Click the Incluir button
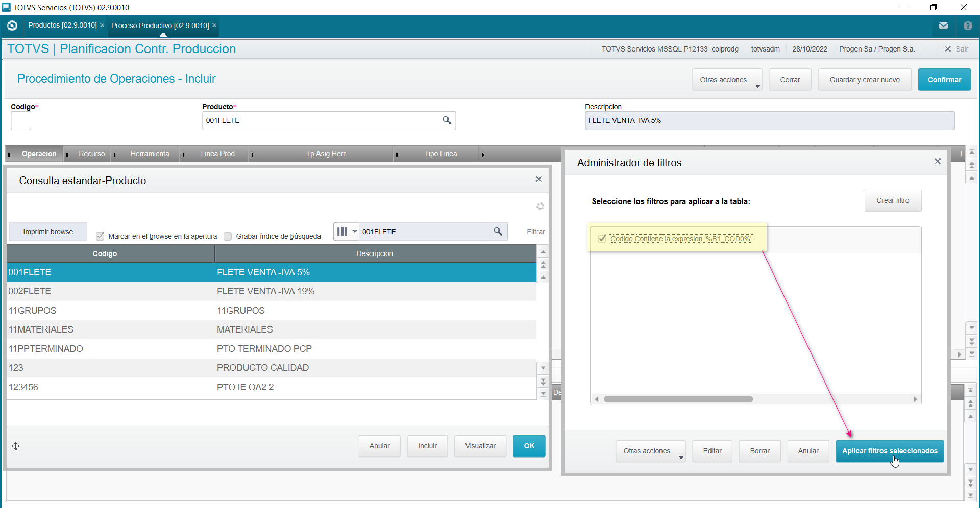The width and height of the screenshot is (980, 508). pos(428,446)
